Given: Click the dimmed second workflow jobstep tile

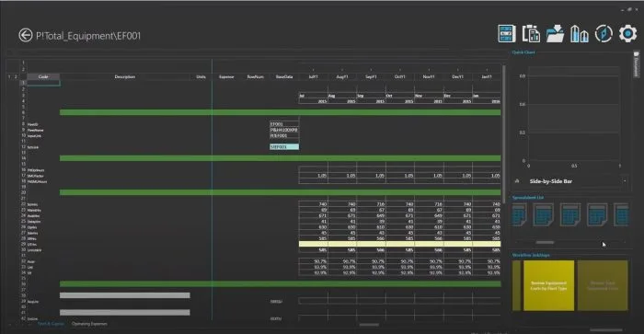Looking at the screenshot, I should [603, 285].
